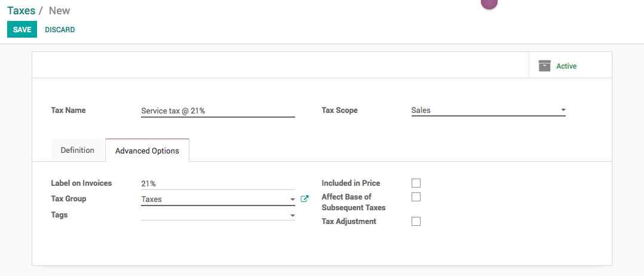Click the archive box icon beside Active
Screen dimensions: 644x276
[544, 66]
